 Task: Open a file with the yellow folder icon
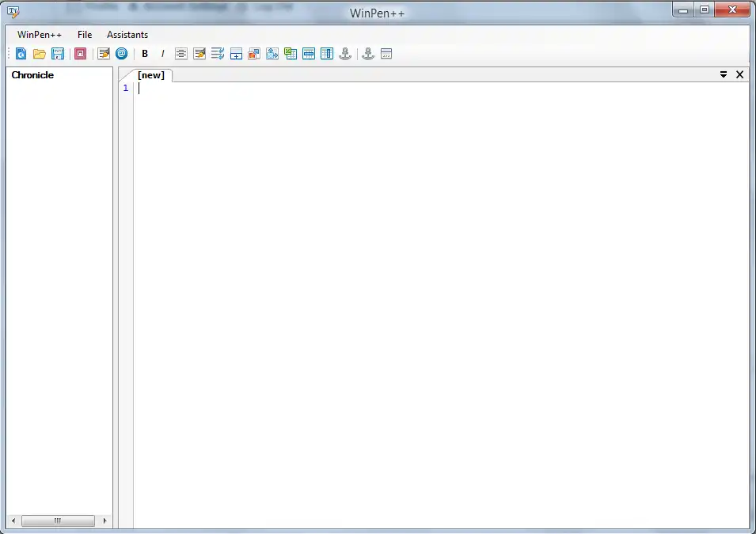(x=39, y=54)
